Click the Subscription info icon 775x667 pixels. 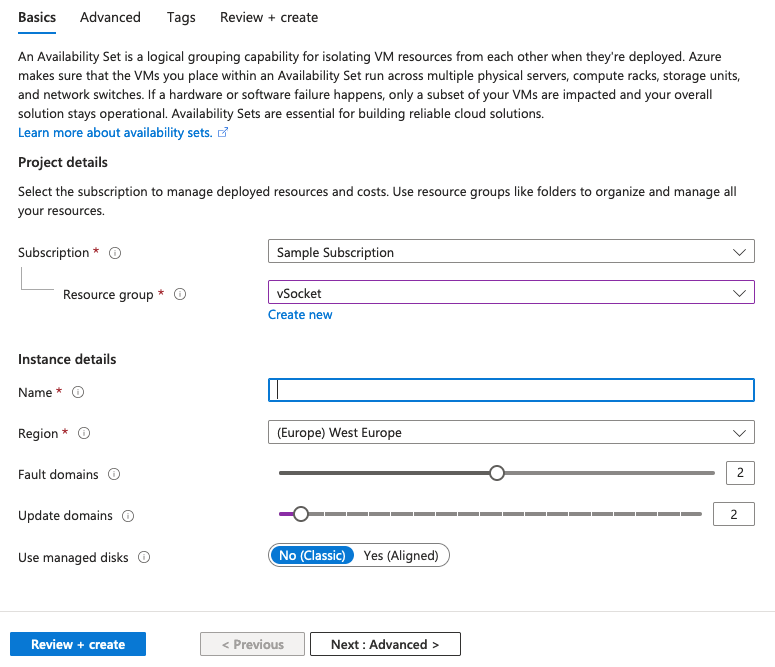(115, 253)
